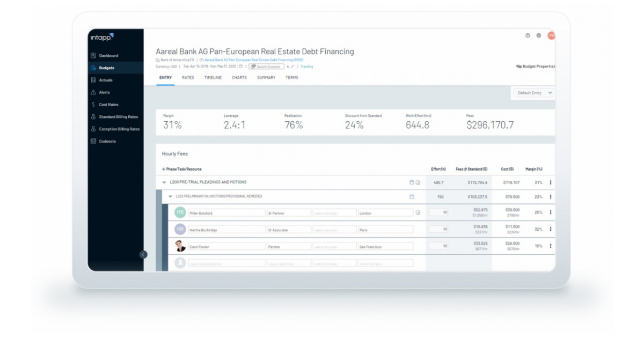Click the Work Effort value 644.8

coord(418,125)
